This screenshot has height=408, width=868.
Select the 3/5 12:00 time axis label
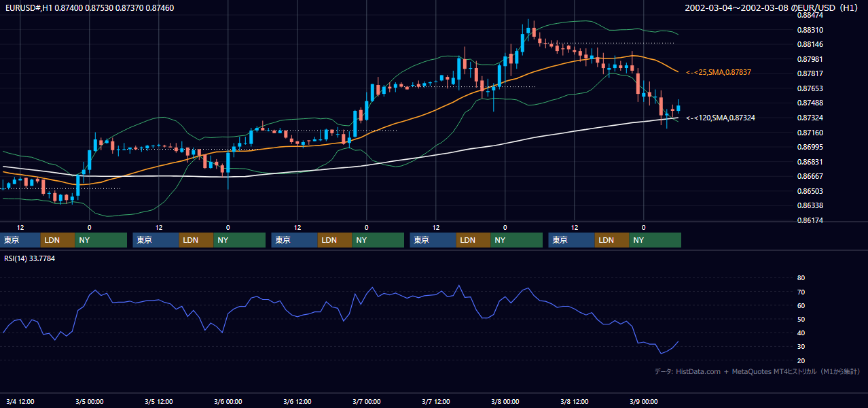pos(158,401)
